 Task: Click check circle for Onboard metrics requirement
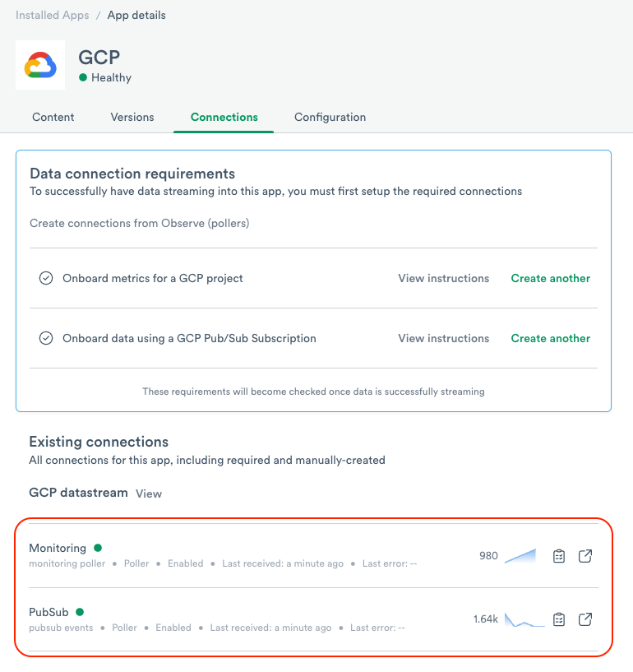click(46, 278)
